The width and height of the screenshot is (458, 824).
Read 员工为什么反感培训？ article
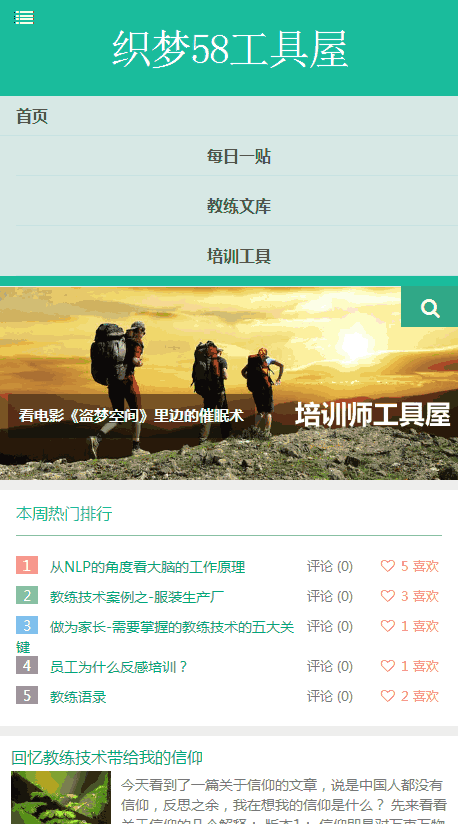click(x=119, y=667)
